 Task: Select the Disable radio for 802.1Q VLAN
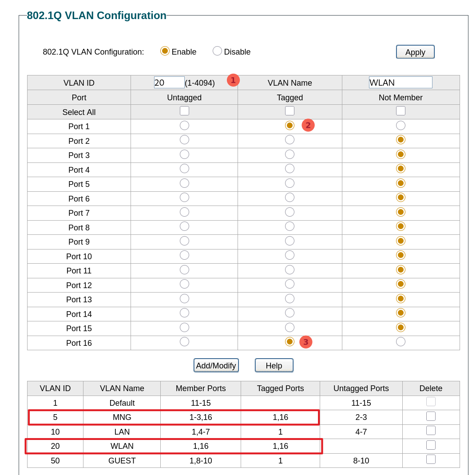[217, 51]
